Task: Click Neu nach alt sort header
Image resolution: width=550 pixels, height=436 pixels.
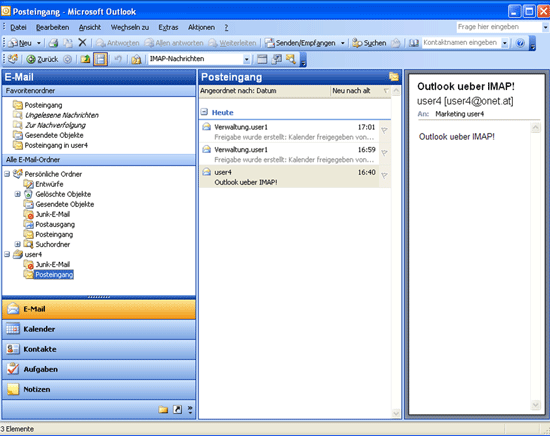Action: 351,91
